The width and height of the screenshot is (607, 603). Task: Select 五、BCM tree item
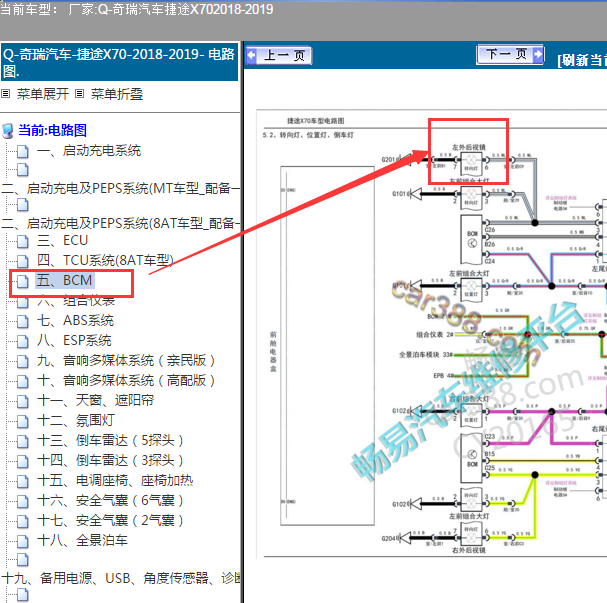point(65,280)
